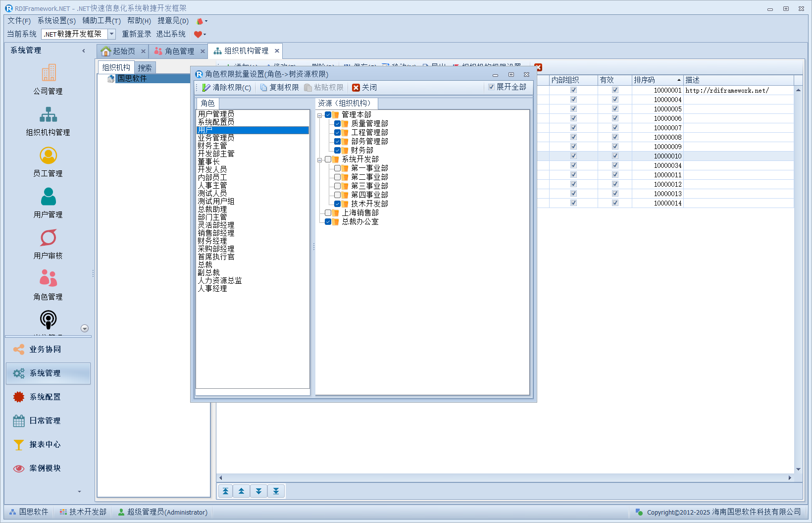This screenshot has width=812, height=523.
Task: Click the move-to-bottom arrow button
Action: point(276,491)
